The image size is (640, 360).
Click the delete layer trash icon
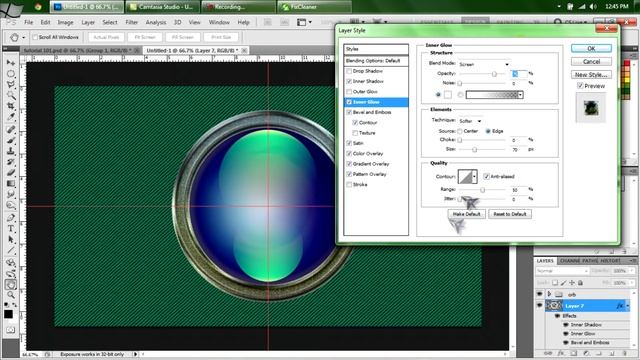624,353
